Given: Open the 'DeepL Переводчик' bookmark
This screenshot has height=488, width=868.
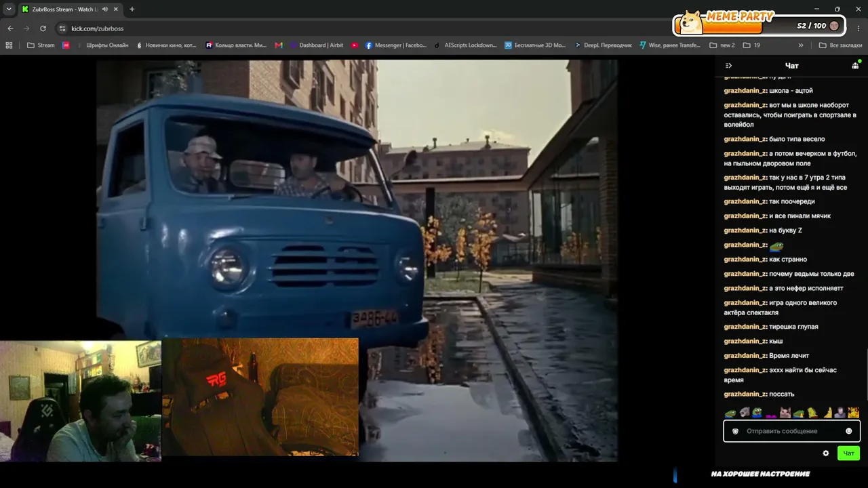Looking at the screenshot, I should click(x=602, y=45).
